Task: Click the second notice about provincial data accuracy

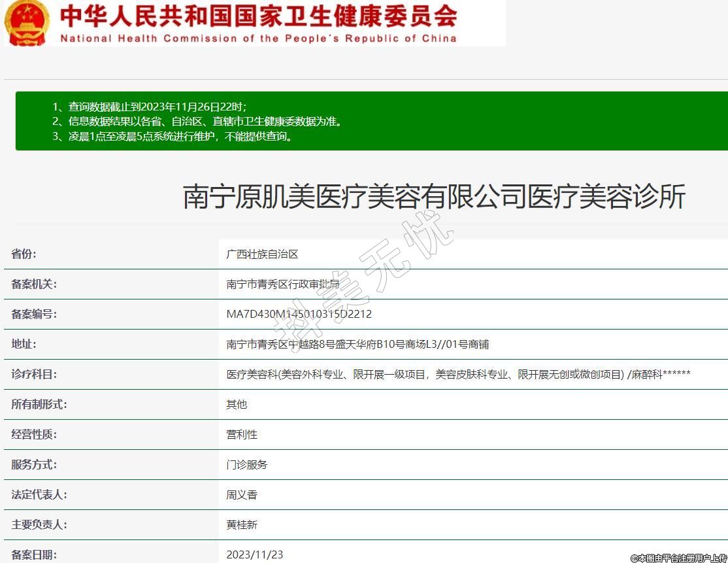Action: [x=197, y=121]
